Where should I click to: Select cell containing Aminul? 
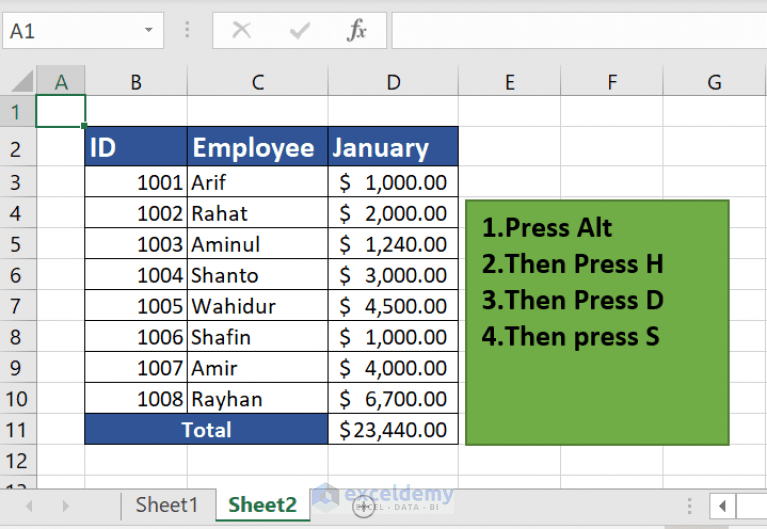258,244
